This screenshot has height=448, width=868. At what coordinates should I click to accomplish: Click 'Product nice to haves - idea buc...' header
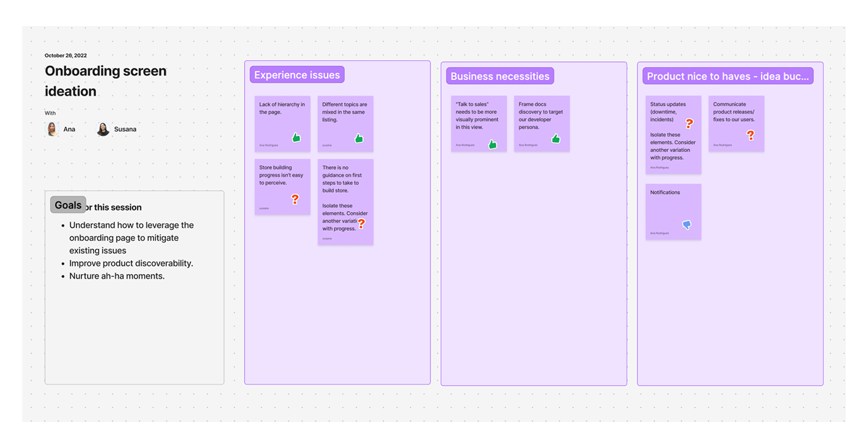coord(728,76)
